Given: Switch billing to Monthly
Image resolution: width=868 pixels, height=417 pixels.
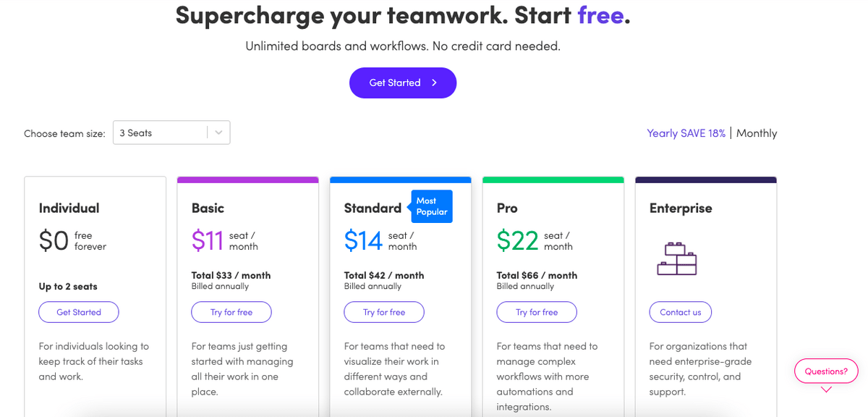Looking at the screenshot, I should 757,133.
